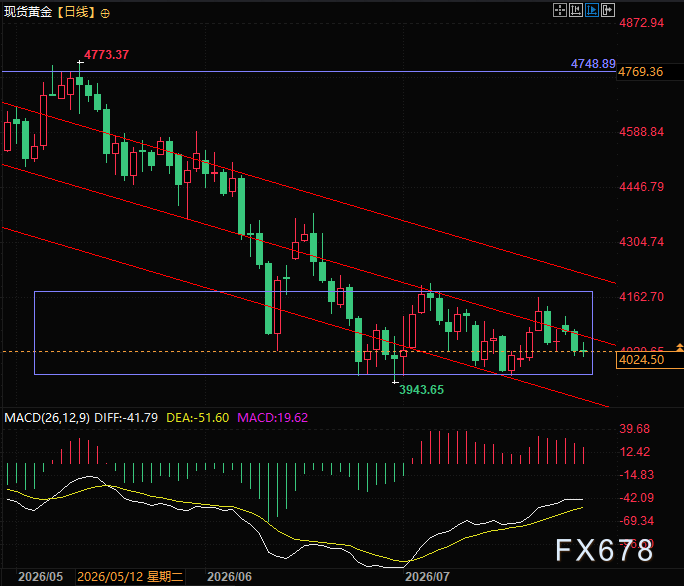Click the -14.83 MACD axis label

click(x=636, y=475)
